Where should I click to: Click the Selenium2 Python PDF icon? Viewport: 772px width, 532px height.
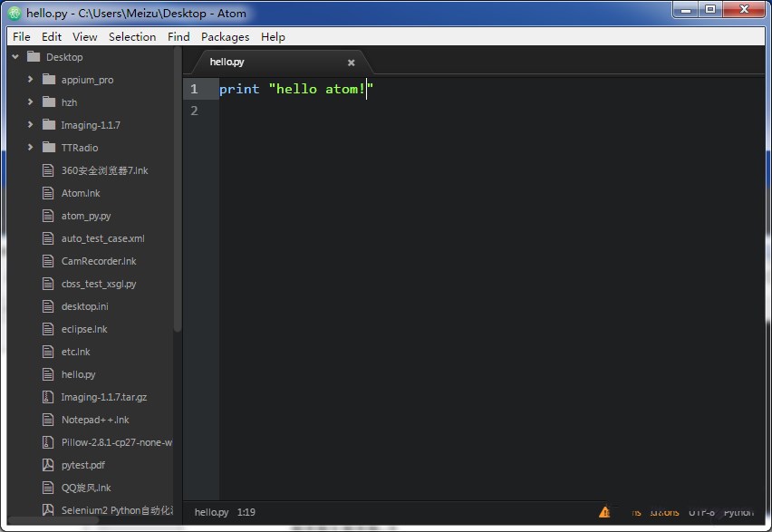pyautogui.click(x=49, y=510)
